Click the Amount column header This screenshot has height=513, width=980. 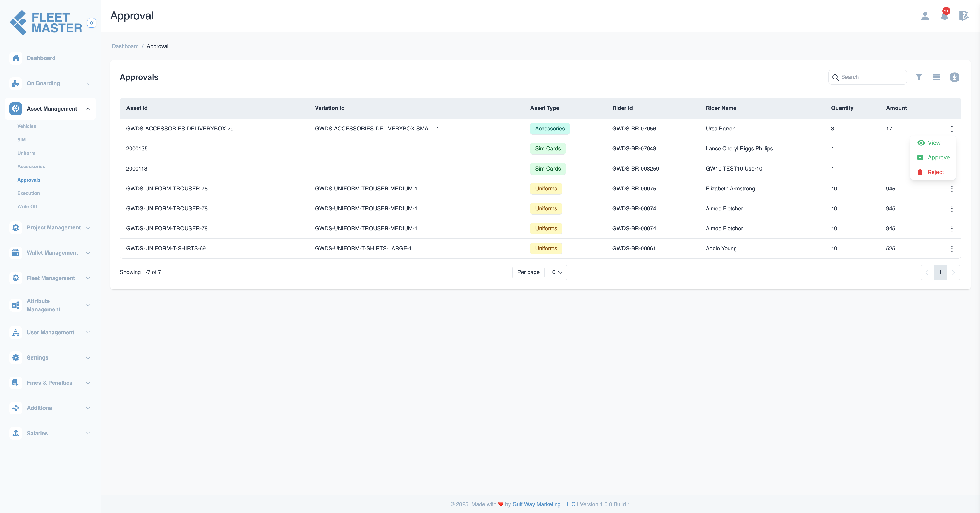click(x=896, y=108)
